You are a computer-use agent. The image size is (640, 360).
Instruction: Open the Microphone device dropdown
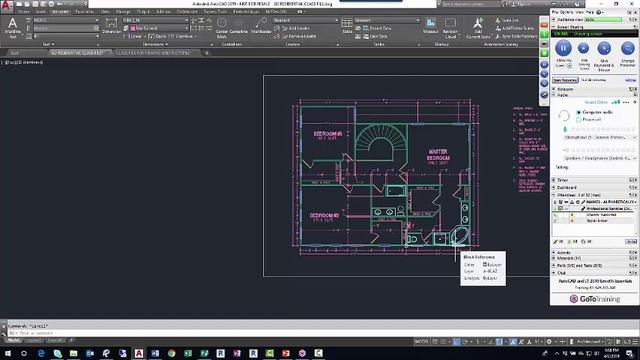pos(600,138)
